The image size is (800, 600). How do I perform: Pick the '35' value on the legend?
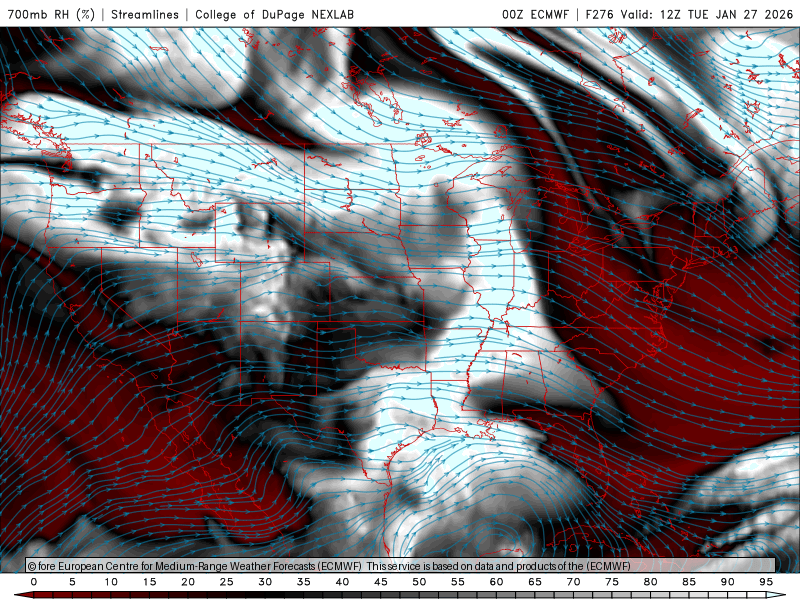tap(304, 582)
